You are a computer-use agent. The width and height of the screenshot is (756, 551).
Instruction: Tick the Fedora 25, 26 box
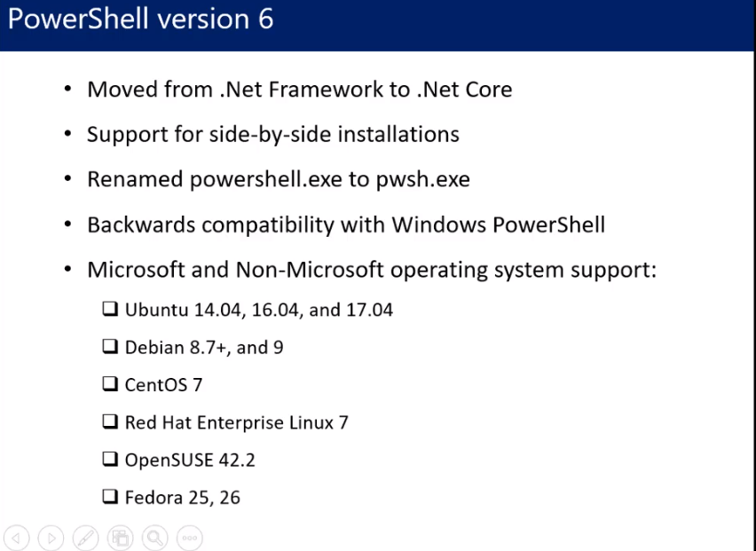point(110,497)
